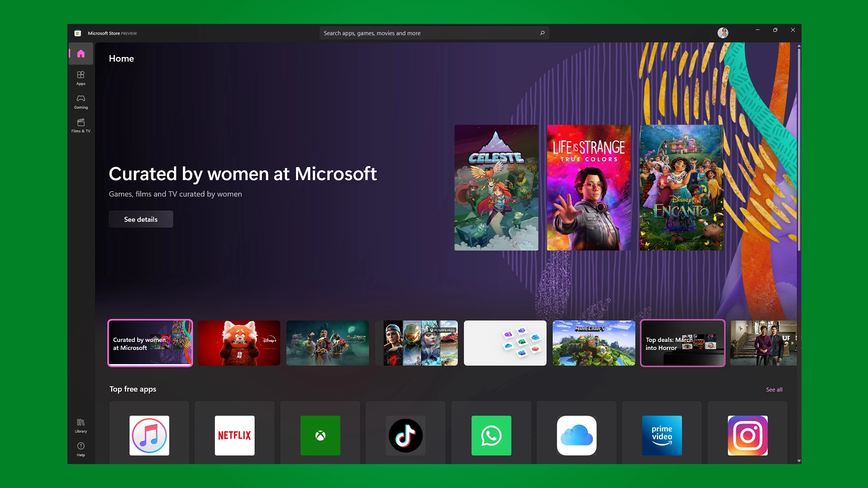Screen dimensions: 868x488
Task: Click the search magnifier icon
Action: coord(542,33)
